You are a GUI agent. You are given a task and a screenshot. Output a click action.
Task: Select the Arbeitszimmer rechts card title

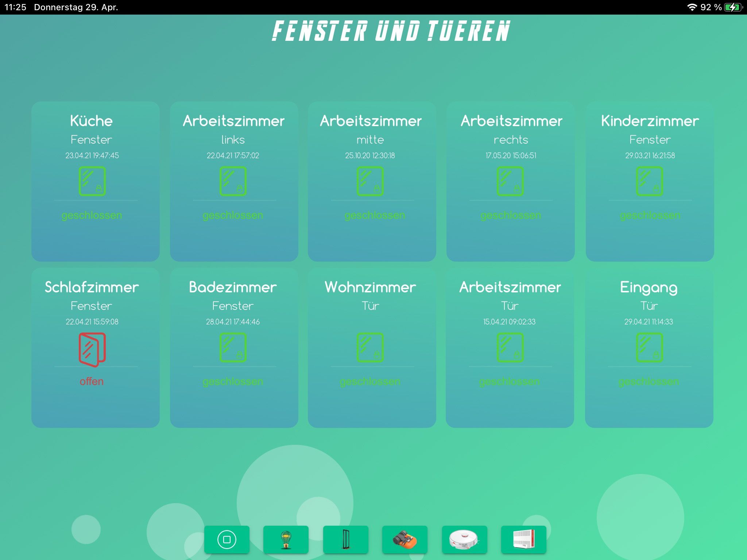pyautogui.click(x=511, y=121)
